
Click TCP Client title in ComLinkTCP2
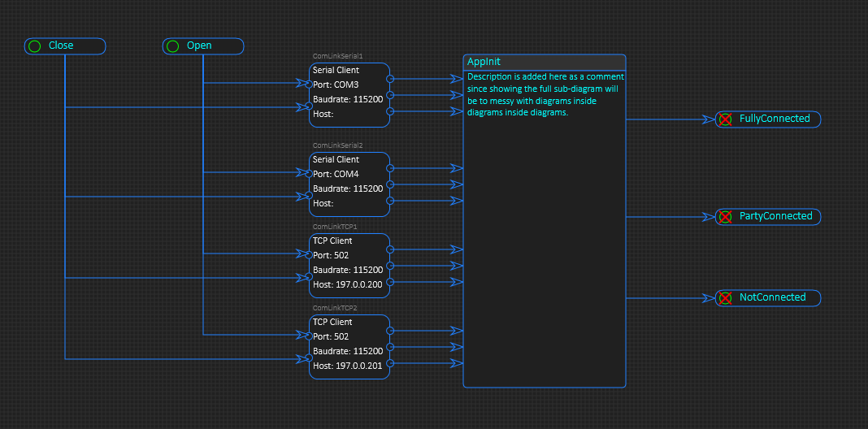pos(332,323)
